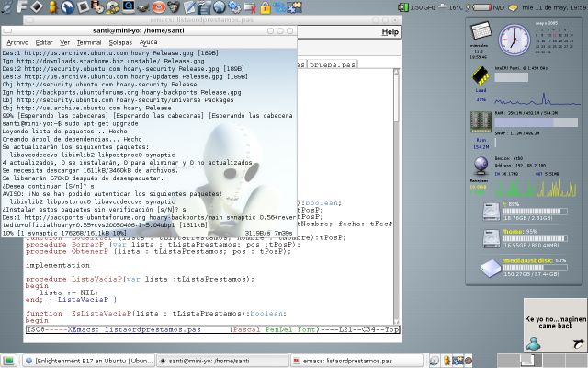Click the window with red X icon

coord(250,6)
